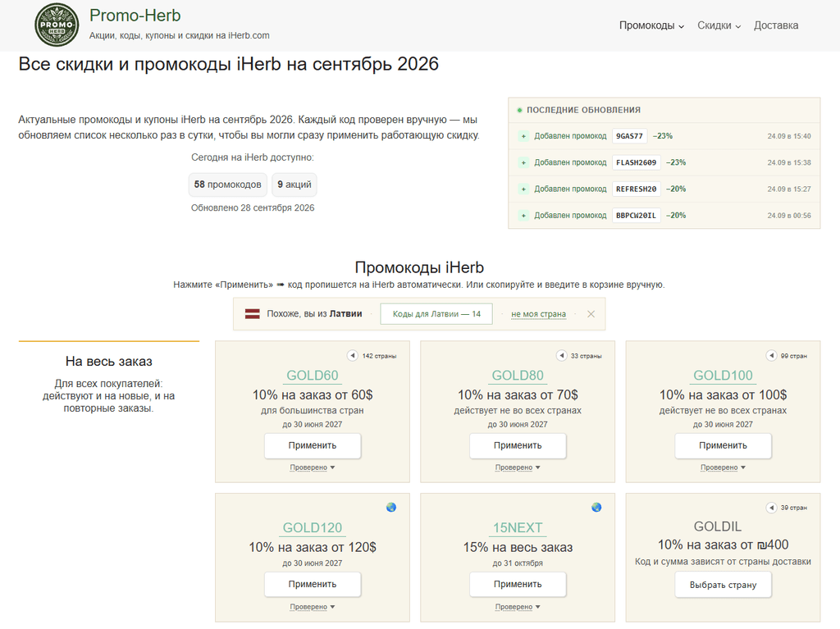Apply the GOLD80 promo code
The width and height of the screenshot is (840, 629).
[518, 446]
